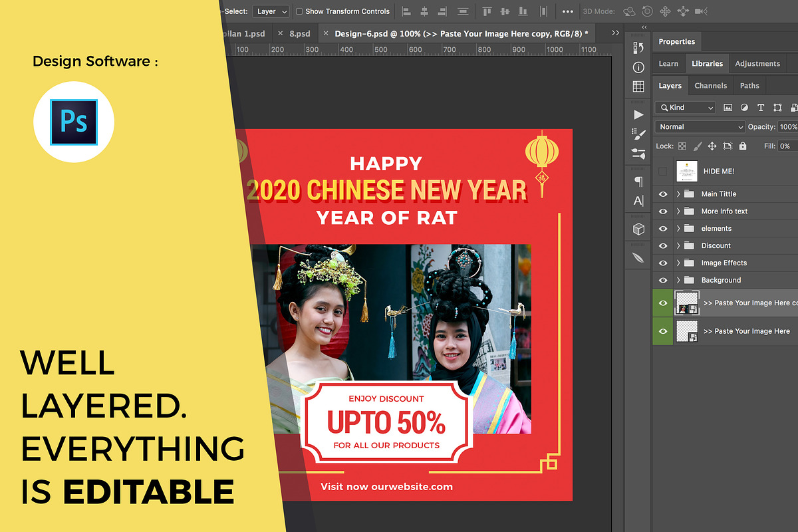798x532 pixels.
Task: Expand the Main Tittle group
Action: (678, 194)
